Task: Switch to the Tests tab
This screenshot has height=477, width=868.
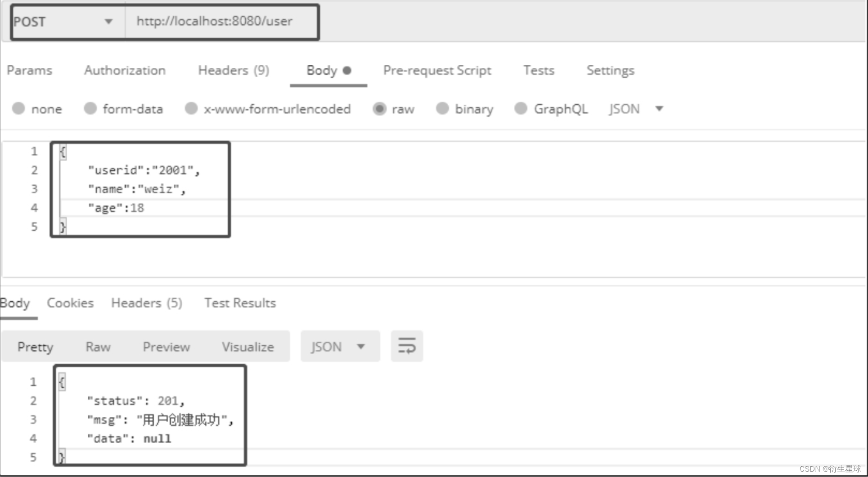Action: (539, 71)
